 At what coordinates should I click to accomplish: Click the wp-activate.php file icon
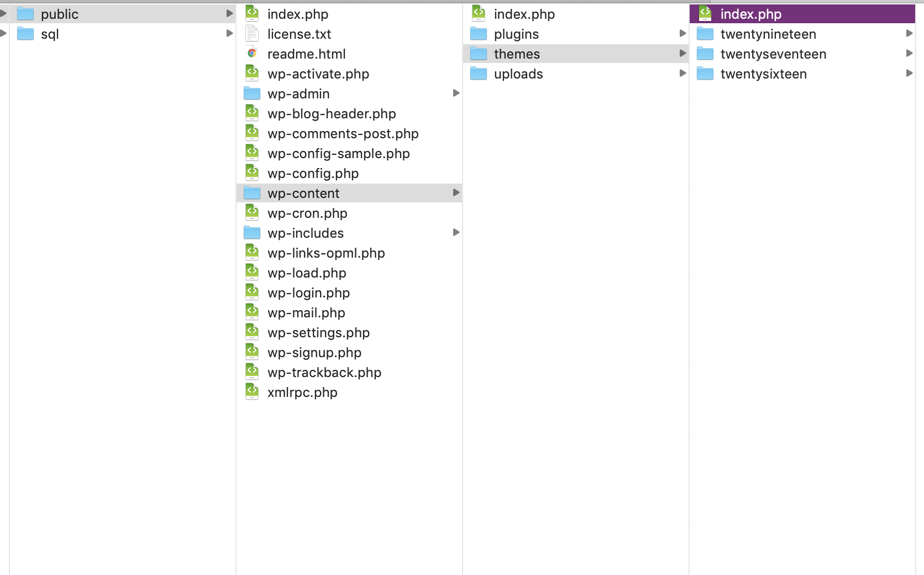point(252,73)
